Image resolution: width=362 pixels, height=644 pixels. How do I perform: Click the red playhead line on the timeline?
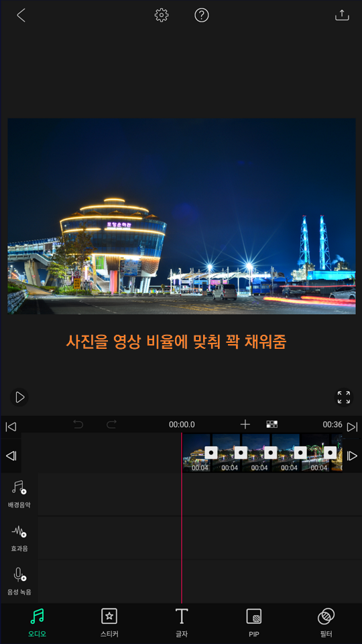tap(182, 517)
